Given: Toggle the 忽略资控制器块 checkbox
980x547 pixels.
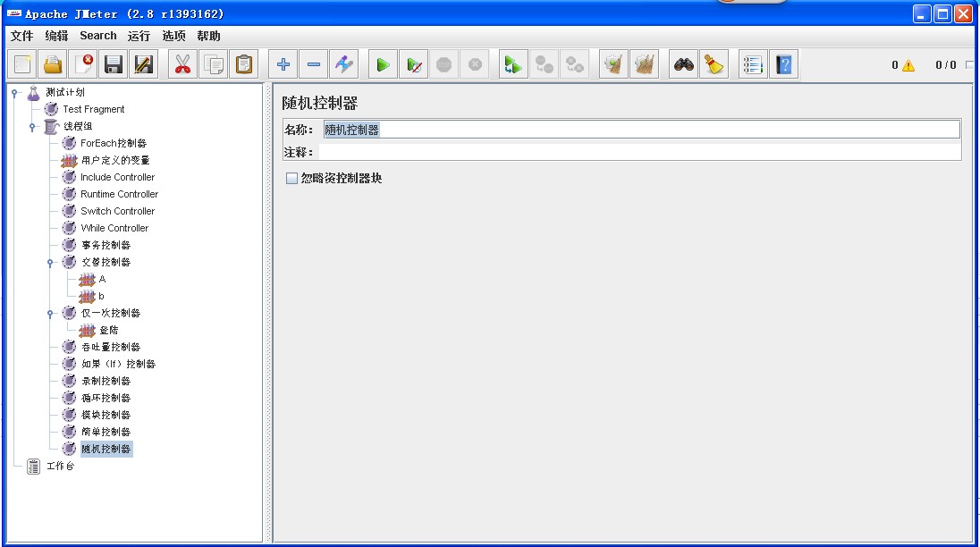Looking at the screenshot, I should 291,178.
